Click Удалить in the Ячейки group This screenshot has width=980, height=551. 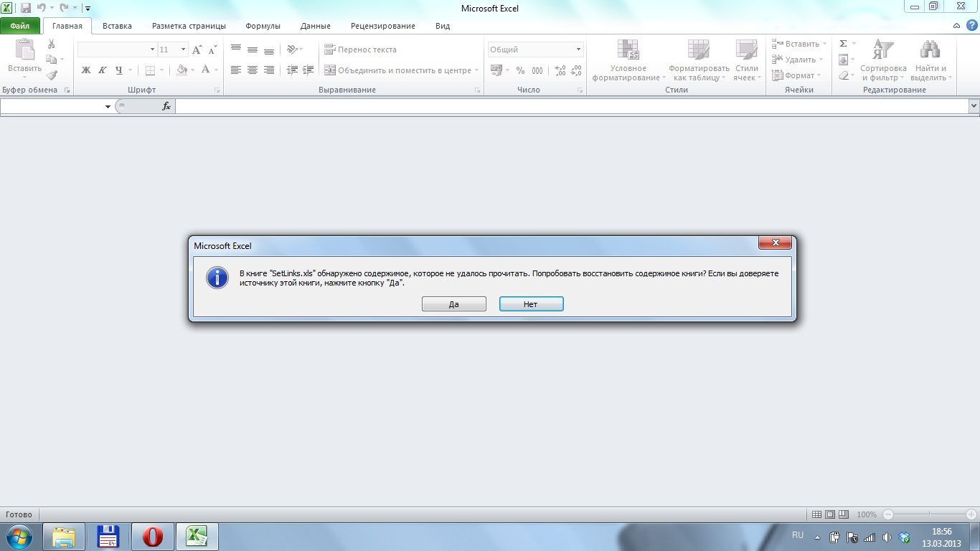point(799,60)
